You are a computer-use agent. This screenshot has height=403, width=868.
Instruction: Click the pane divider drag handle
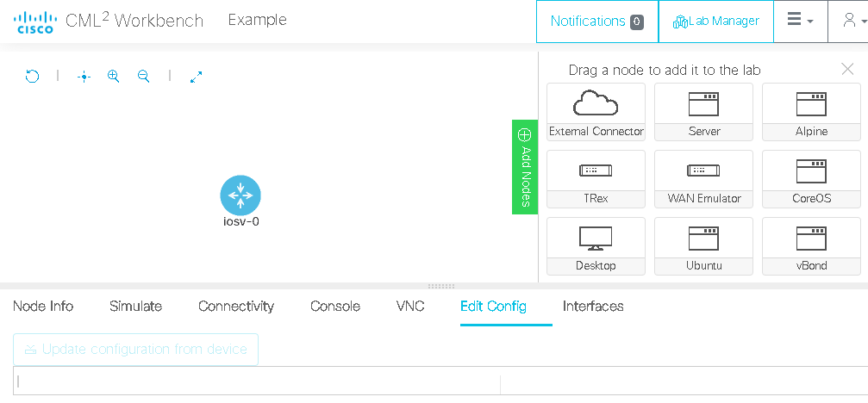click(441, 287)
